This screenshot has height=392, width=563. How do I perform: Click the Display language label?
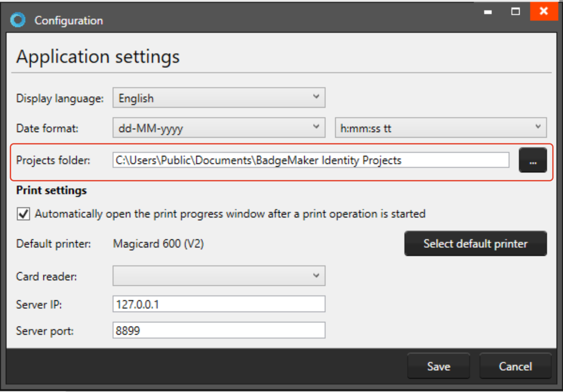60,98
